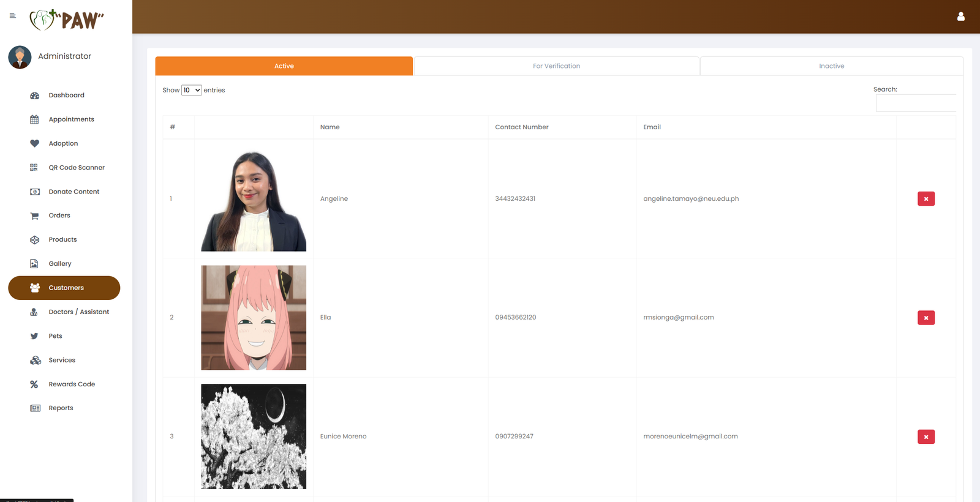Click the Appointments calendar icon
The height and width of the screenshot is (502, 980).
[x=35, y=119]
